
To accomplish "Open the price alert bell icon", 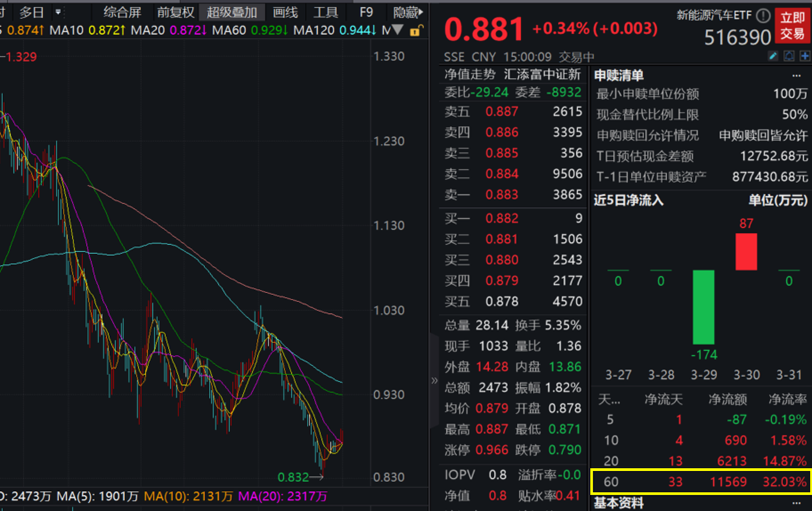I will pyautogui.click(x=789, y=56).
